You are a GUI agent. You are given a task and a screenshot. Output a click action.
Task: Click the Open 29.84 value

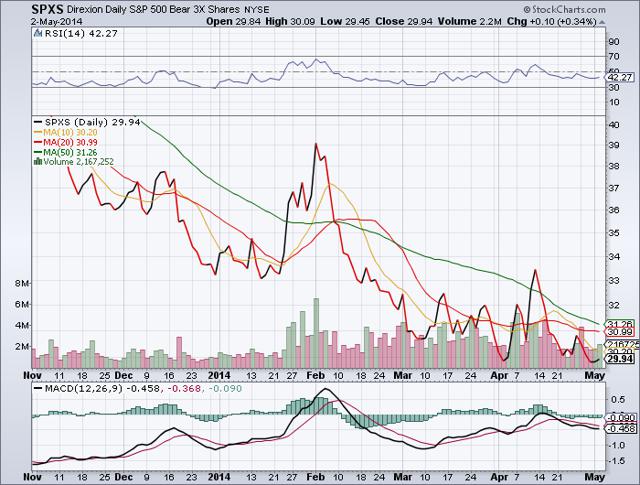click(x=233, y=22)
